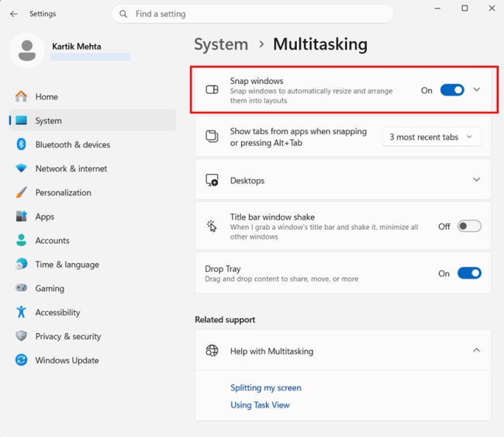Collapse the Help with Multitasking section
This screenshot has height=437, width=504.
pyautogui.click(x=477, y=350)
